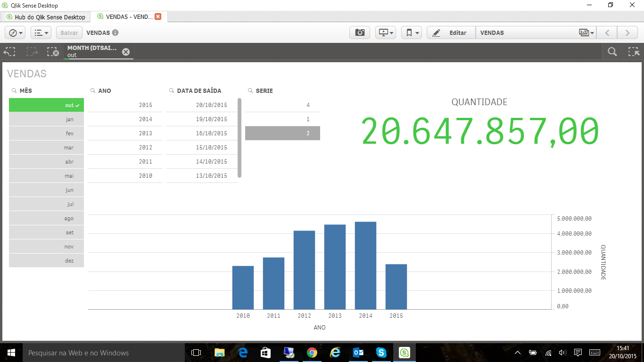Screen dimensions: 644x362
Task: Show VENDAS app info icon
Action: click(115, 33)
